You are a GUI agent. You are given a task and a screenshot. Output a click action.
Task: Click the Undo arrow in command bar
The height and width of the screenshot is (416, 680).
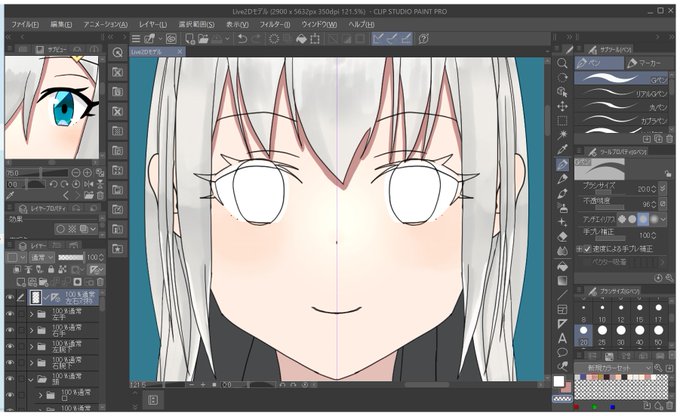(242, 39)
